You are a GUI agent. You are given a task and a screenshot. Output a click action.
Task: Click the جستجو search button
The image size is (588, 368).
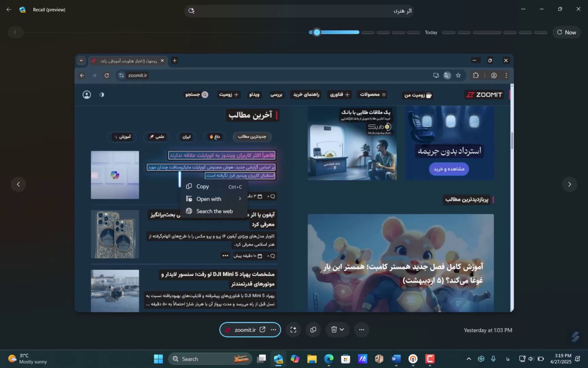(197, 94)
